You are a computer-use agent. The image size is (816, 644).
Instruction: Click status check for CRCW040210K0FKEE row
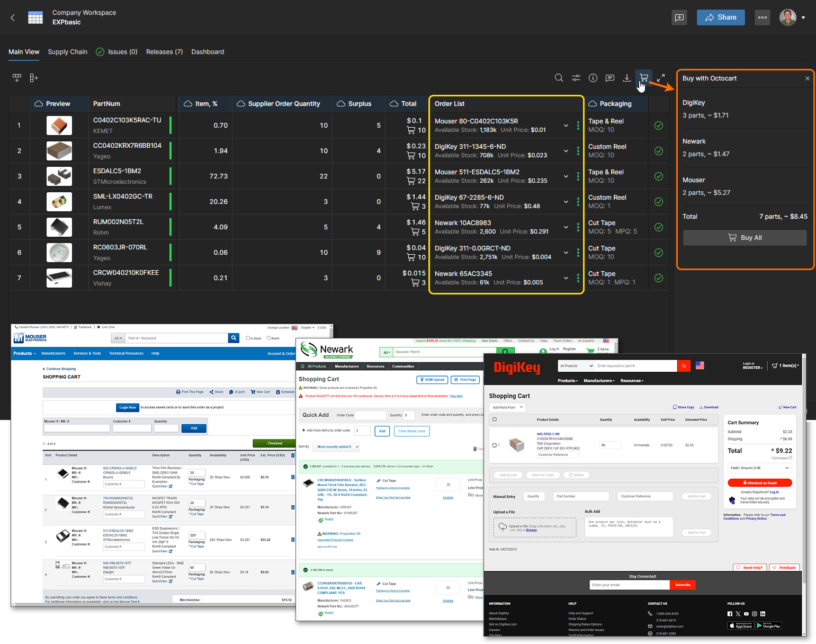pyautogui.click(x=659, y=278)
